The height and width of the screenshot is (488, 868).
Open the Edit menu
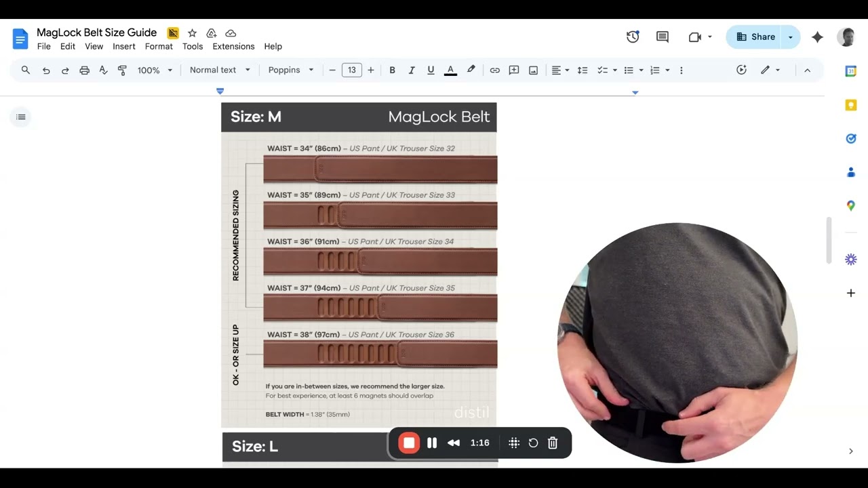click(68, 47)
